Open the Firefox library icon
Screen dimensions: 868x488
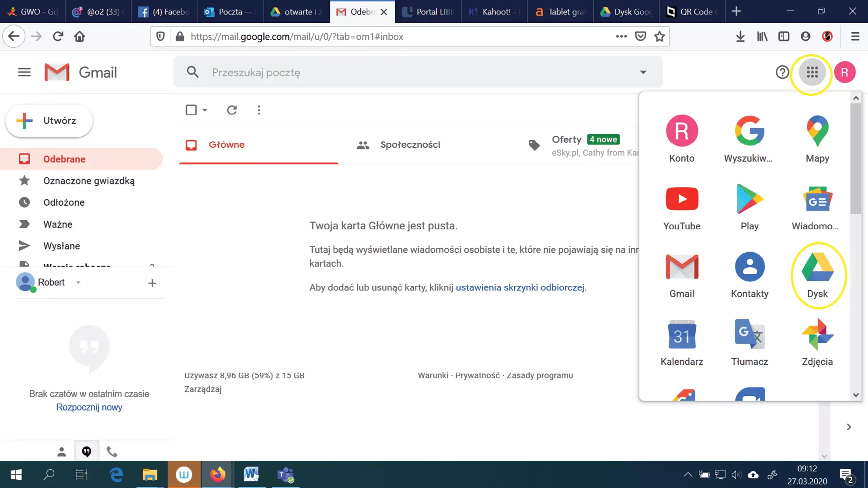(762, 37)
